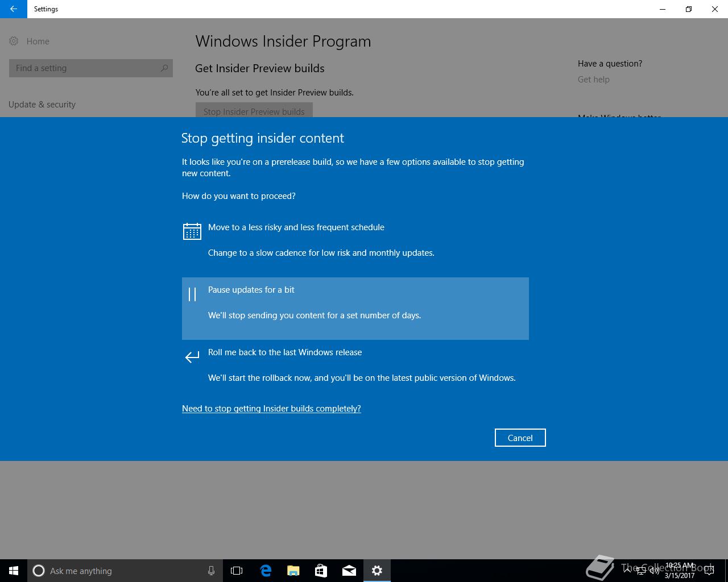This screenshot has width=728, height=582.
Task: Click the Find a setting search box
Action: pos(91,68)
